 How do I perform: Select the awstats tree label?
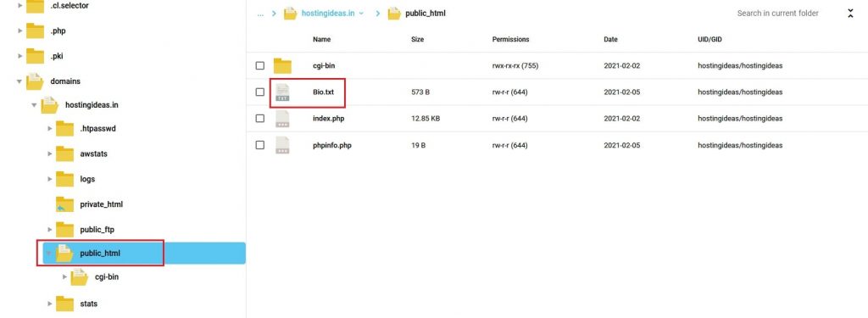click(x=93, y=153)
